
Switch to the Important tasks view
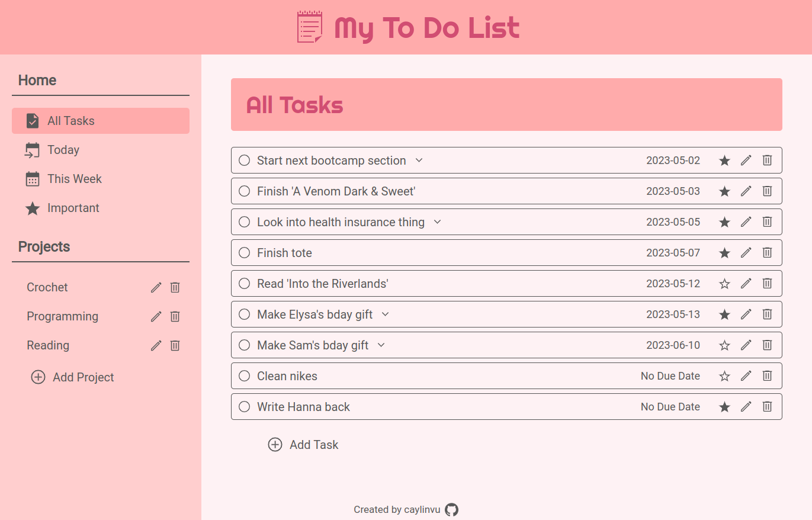coord(73,208)
